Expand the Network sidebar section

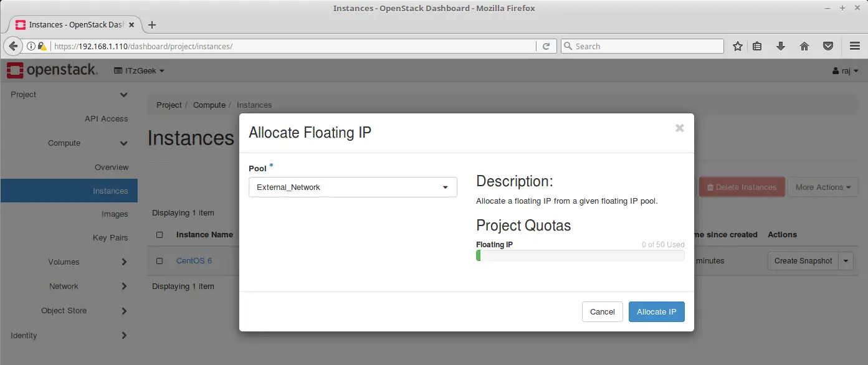124,287
